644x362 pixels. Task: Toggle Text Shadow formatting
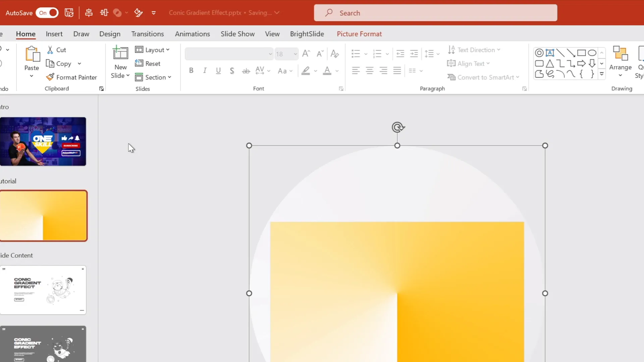[x=232, y=71]
